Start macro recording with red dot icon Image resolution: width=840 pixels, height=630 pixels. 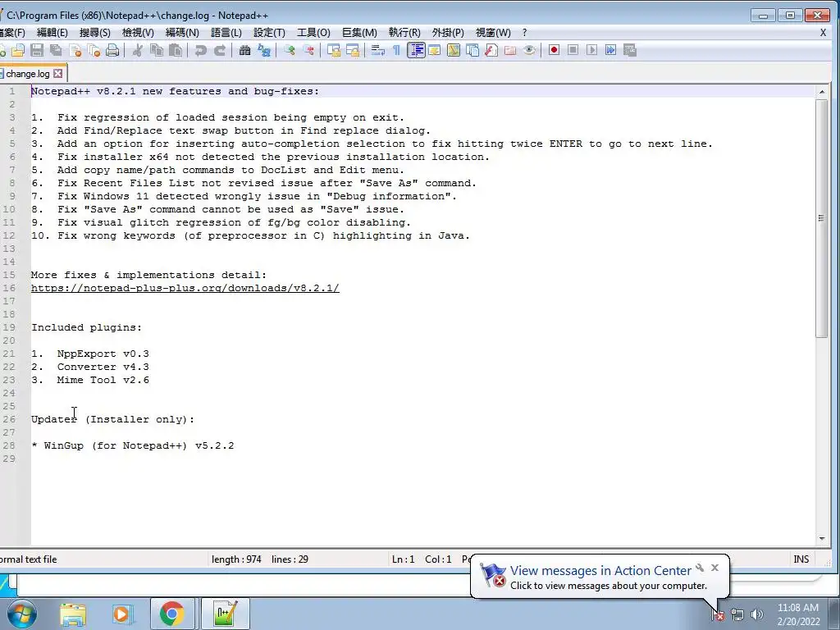coord(554,50)
